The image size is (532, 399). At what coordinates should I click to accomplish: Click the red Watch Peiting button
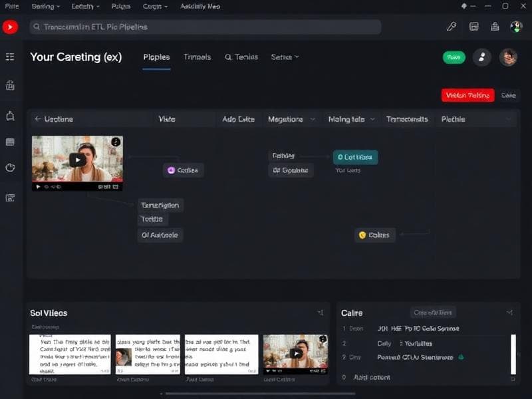[468, 95]
